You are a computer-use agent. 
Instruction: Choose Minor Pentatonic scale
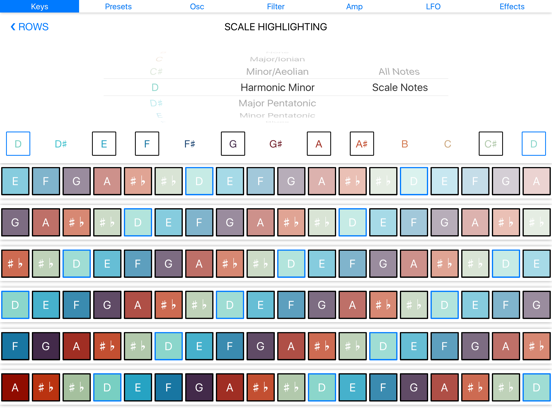point(277,115)
